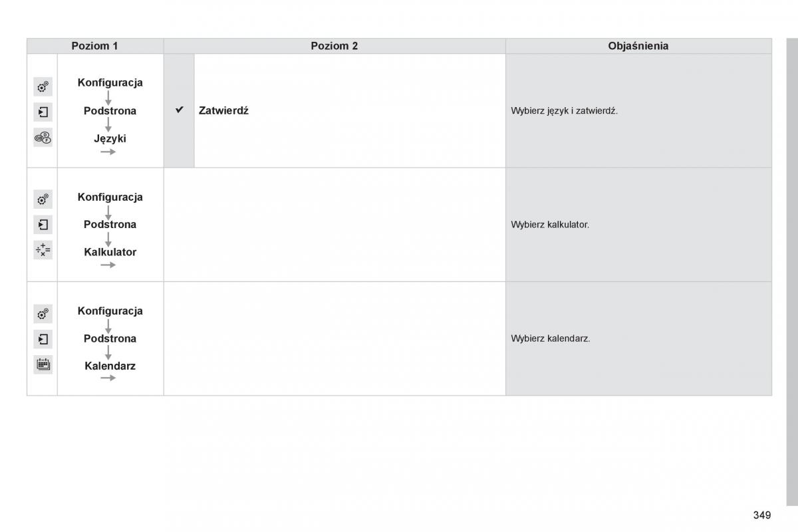Click the Poziom 1 column header
The image size is (798, 532).
pyautogui.click(x=95, y=46)
